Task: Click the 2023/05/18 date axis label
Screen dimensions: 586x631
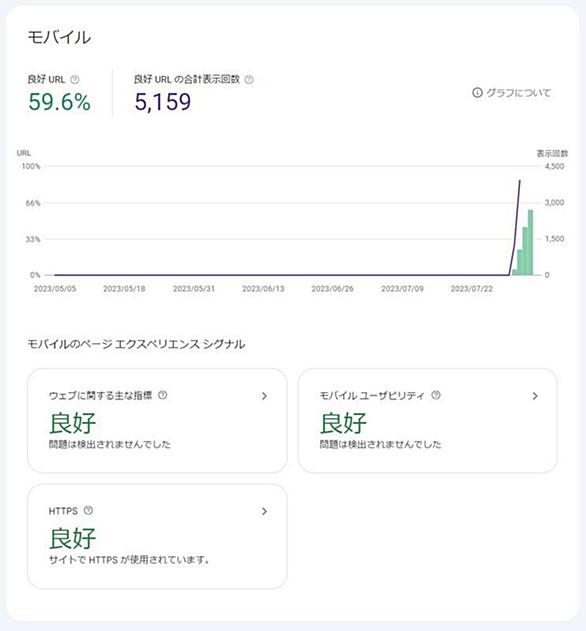Action: pos(124,289)
